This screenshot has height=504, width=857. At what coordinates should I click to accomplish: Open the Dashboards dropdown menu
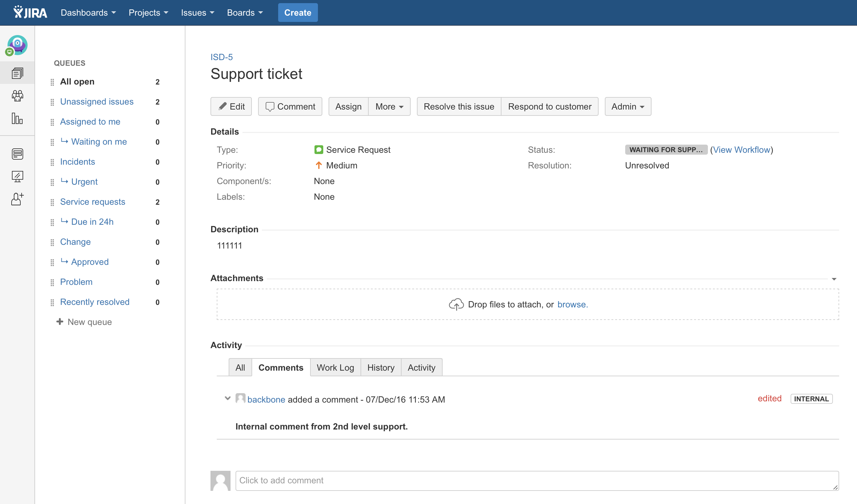click(88, 13)
